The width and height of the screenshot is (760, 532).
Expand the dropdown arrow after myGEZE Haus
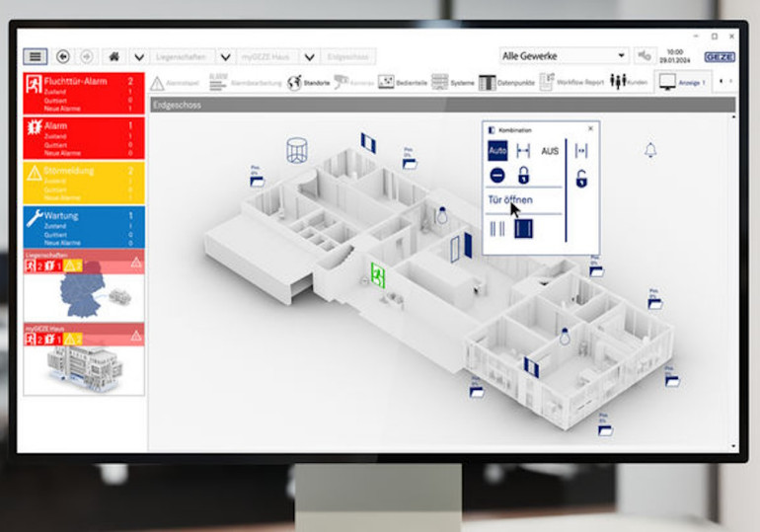click(x=310, y=57)
